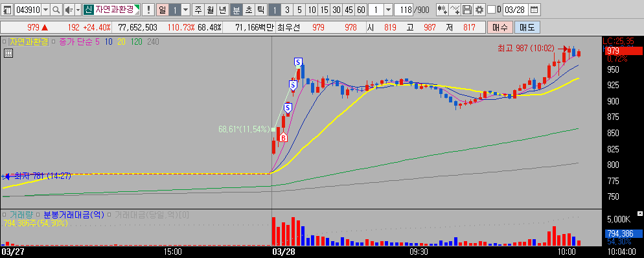Open chart settings with the gear icon
The width and height of the screenshot is (644, 258).
pyautogui.click(x=479, y=10)
